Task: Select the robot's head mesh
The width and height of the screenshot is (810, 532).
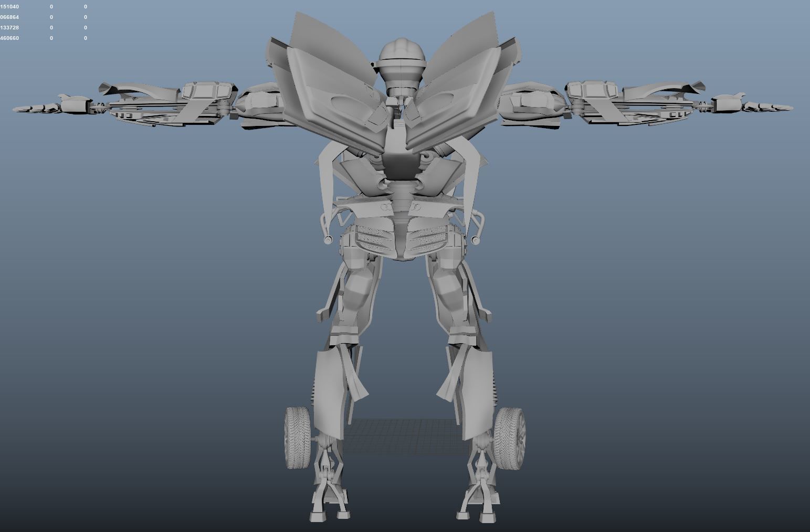Action: [401, 58]
